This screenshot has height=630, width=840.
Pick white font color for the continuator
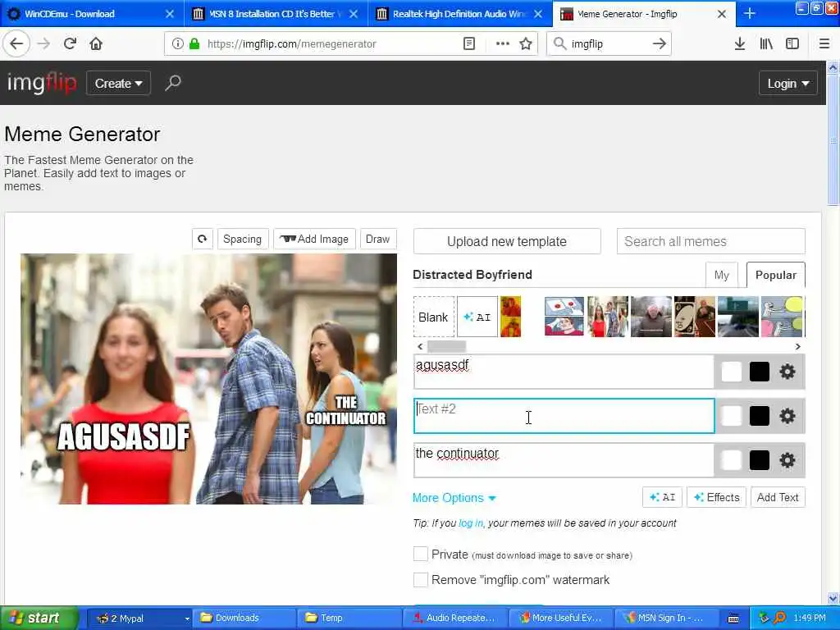731,459
